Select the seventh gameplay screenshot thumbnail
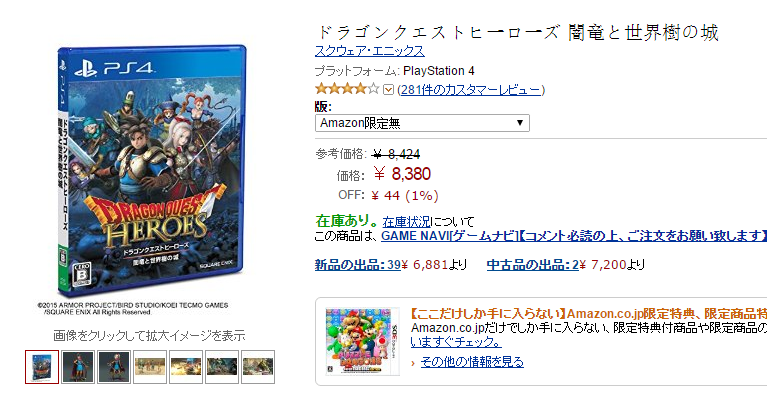The width and height of the screenshot is (767, 401). (x=258, y=367)
